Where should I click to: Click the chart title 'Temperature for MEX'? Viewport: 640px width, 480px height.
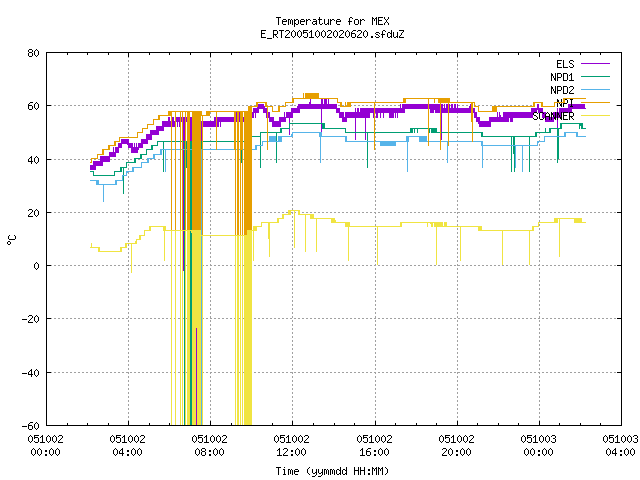tap(332, 21)
